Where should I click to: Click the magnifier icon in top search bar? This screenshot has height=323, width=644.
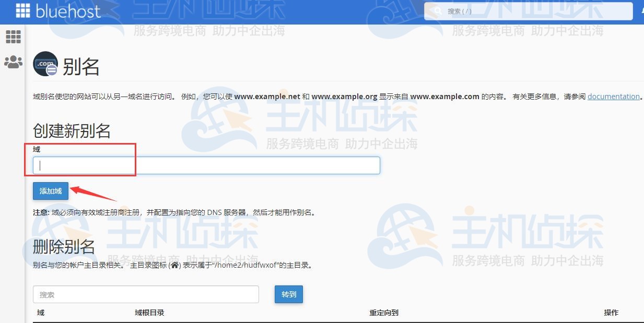(x=438, y=11)
